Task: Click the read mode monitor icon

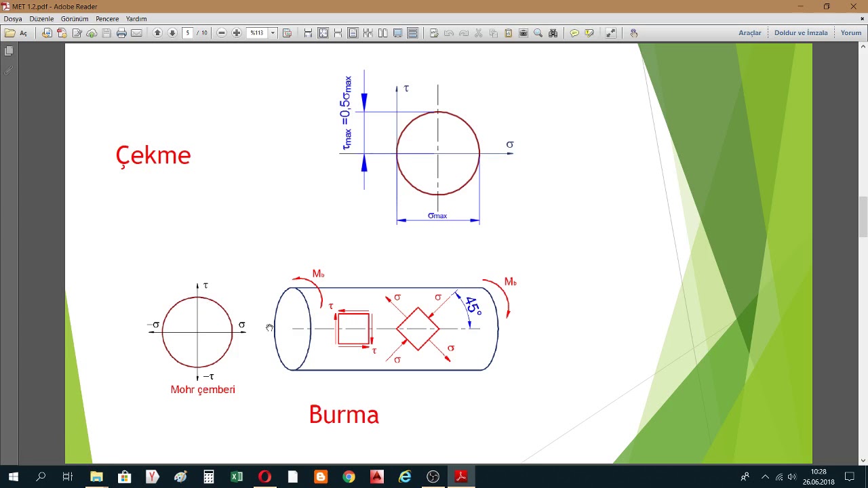Action: tap(397, 33)
